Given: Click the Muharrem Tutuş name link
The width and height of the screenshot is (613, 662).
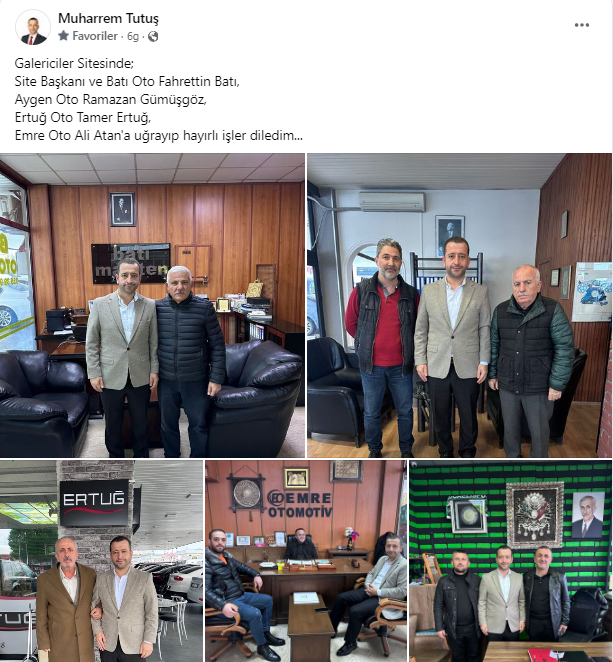Looking at the screenshot, I should [108, 18].
